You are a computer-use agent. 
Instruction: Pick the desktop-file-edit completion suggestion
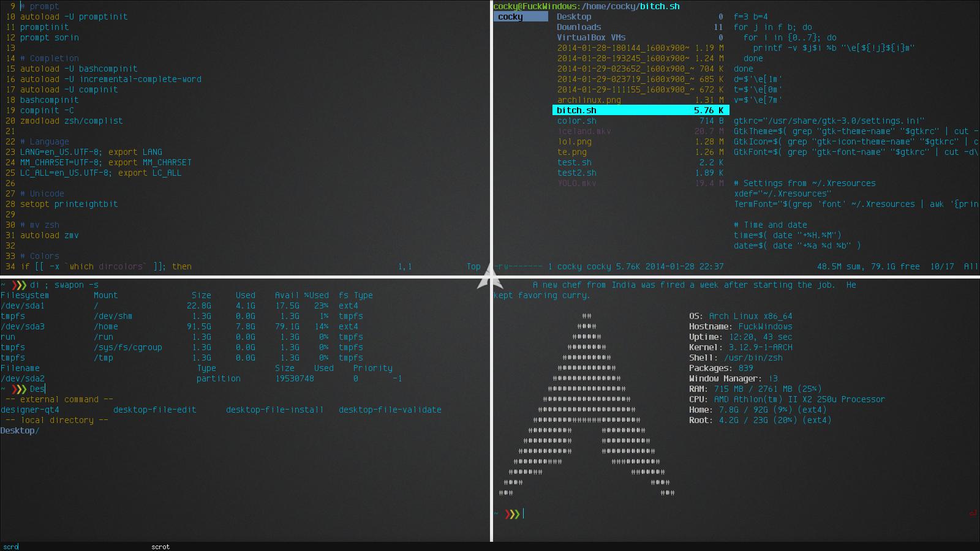click(x=155, y=410)
